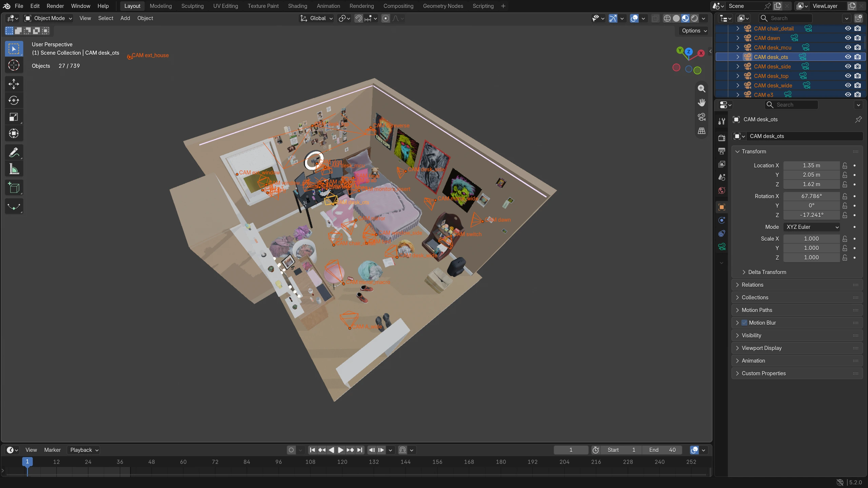This screenshot has height=488, width=868.
Task: Toggle snapping magnet in the header
Action: click(x=359, y=18)
